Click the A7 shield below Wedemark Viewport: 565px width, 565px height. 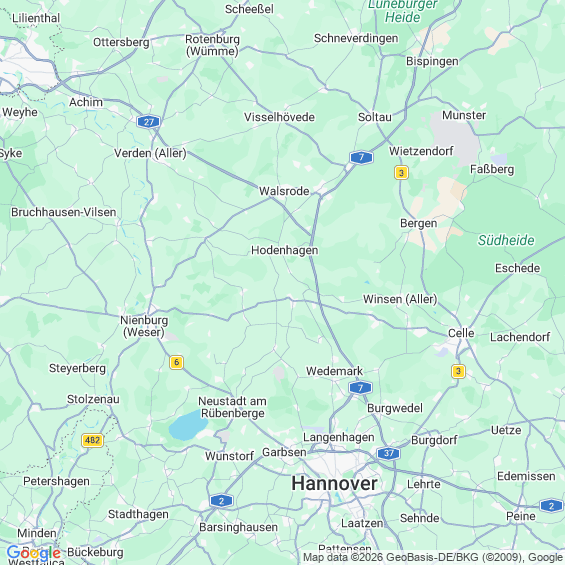pos(360,388)
